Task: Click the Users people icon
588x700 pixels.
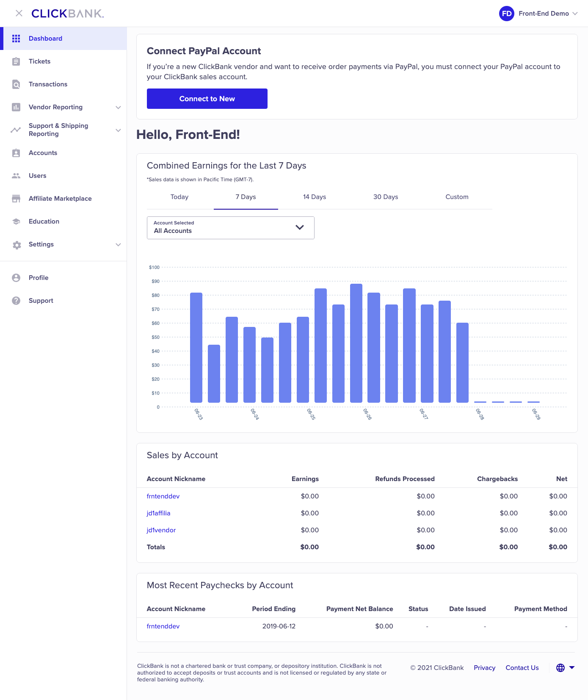Action: point(16,176)
